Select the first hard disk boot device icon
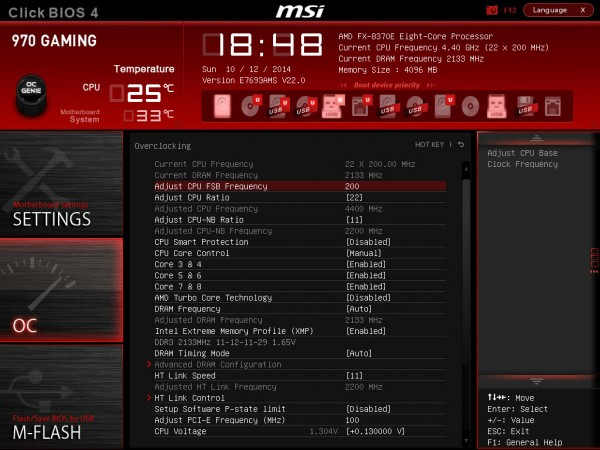This screenshot has width=600, height=450. 220,105
